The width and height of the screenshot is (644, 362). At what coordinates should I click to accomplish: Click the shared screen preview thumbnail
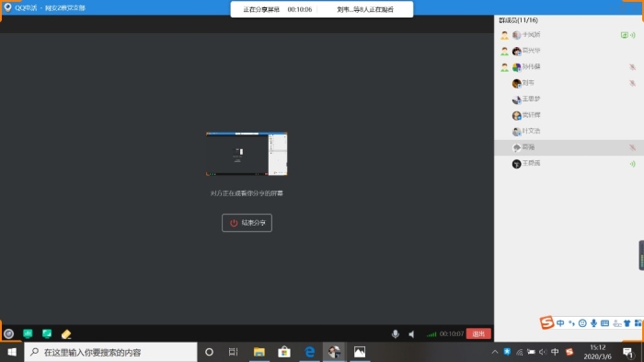pyautogui.click(x=247, y=154)
